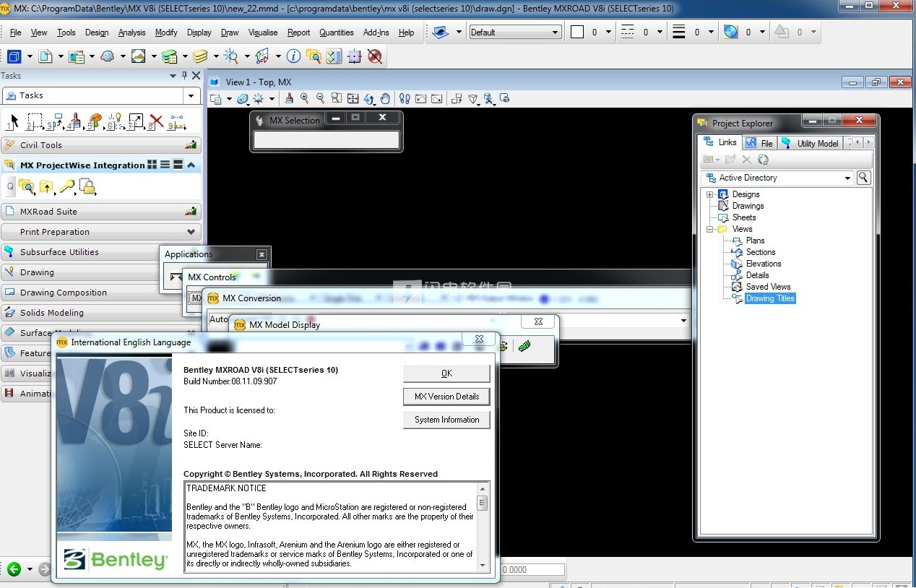Click the folder-magnifier icon in main toolbar
This screenshot has width=916, height=588.
(313, 56)
